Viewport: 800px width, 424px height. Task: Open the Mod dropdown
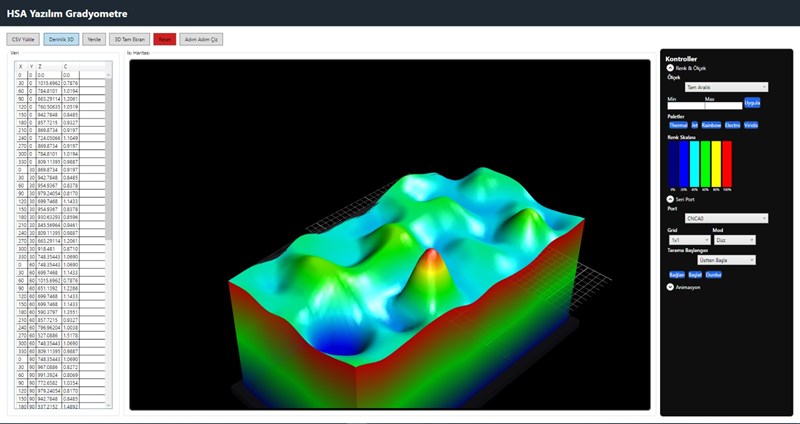tap(733, 240)
